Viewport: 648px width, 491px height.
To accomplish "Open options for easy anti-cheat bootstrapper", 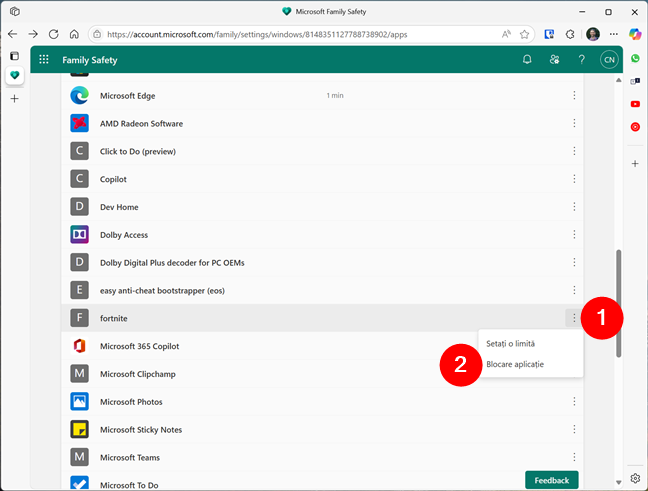I will click(x=574, y=290).
